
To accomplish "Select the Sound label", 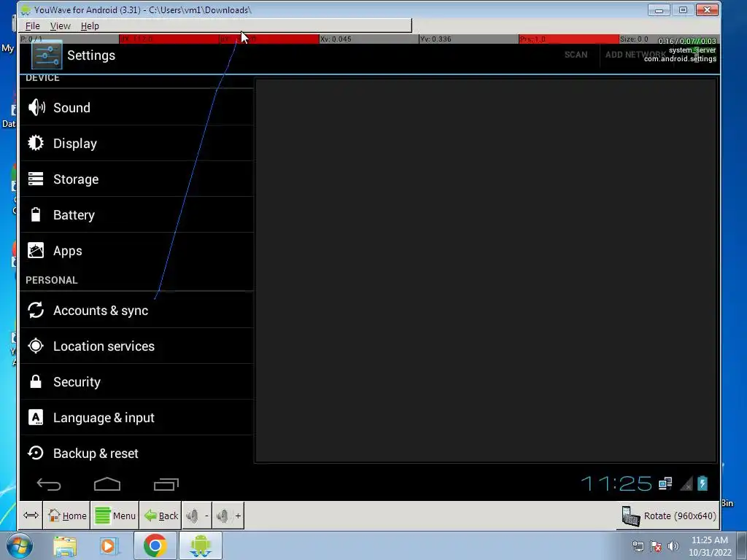I will [71, 108].
